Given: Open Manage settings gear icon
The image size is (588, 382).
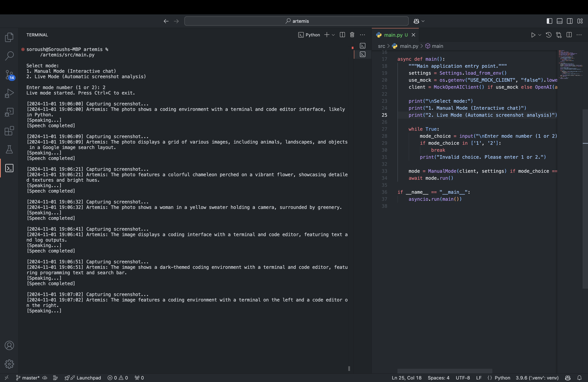Looking at the screenshot, I should [x=9, y=364].
